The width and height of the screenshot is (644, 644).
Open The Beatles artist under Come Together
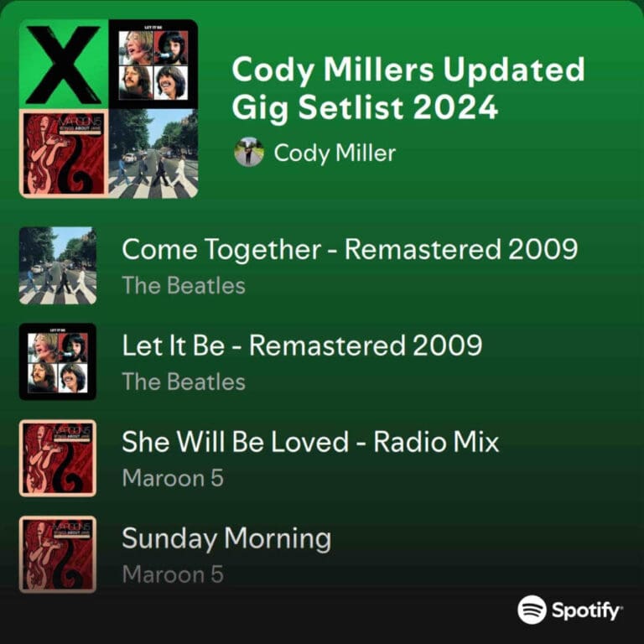click(184, 285)
